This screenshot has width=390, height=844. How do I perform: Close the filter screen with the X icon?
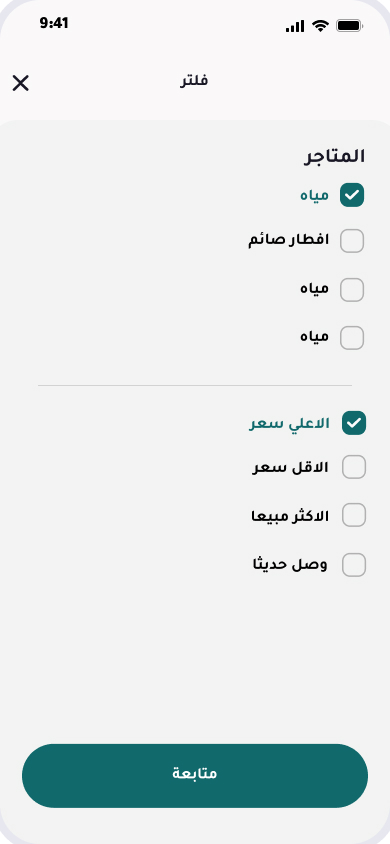(x=20, y=83)
